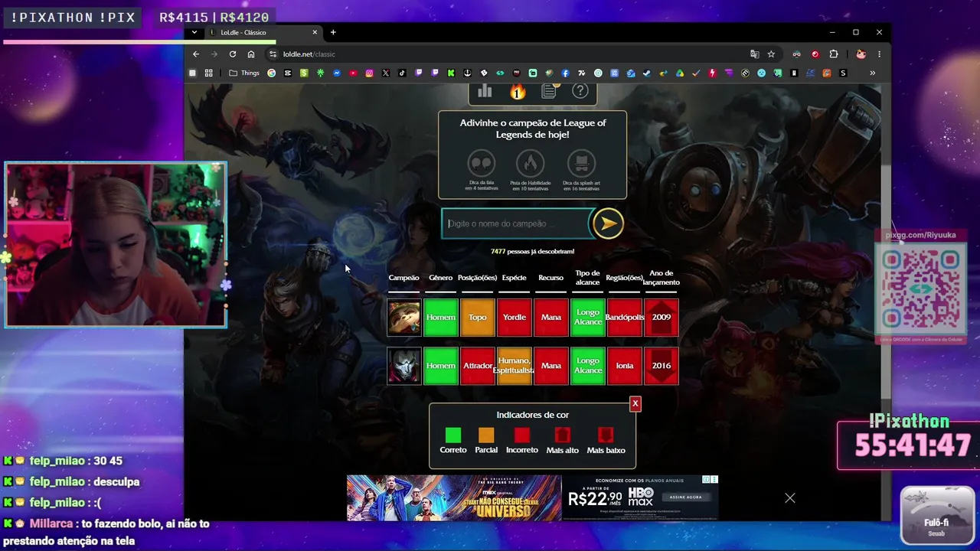
Task: Click the Atirador position cell
Action: [x=478, y=366]
